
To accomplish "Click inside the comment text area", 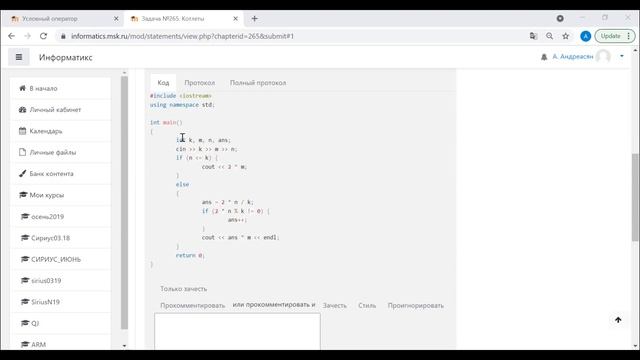I will point(237,331).
